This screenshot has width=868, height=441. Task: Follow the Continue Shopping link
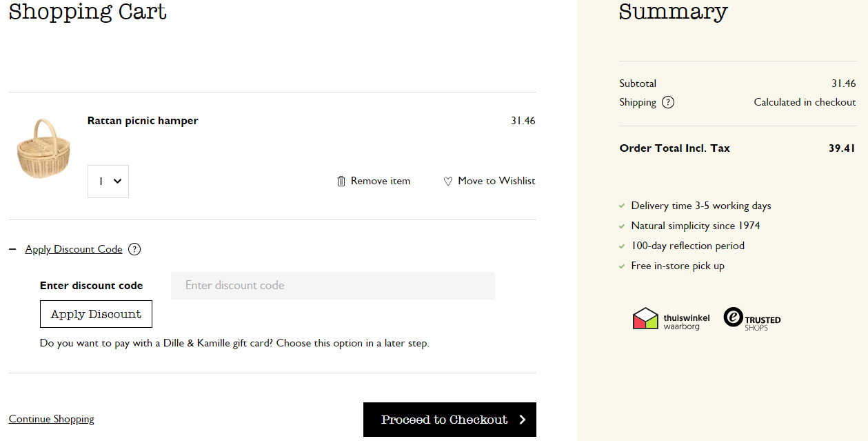[52, 419]
